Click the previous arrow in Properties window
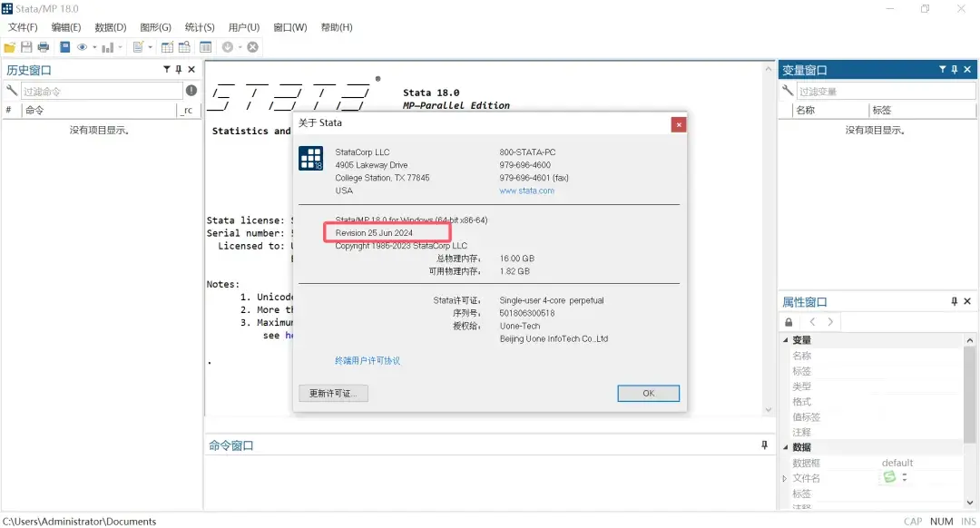The height and width of the screenshot is (528, 980). coord(812,322)
